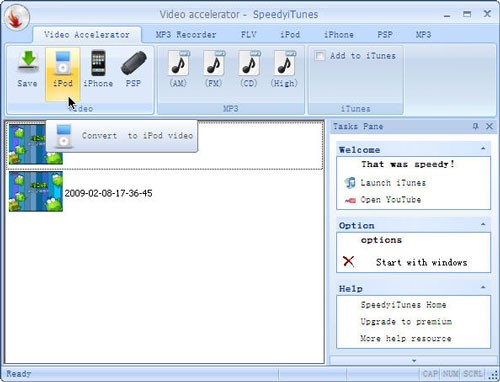Convert to MP3 AM quality
The height and width of the screenshot is (382, 500).
[178, 63]
